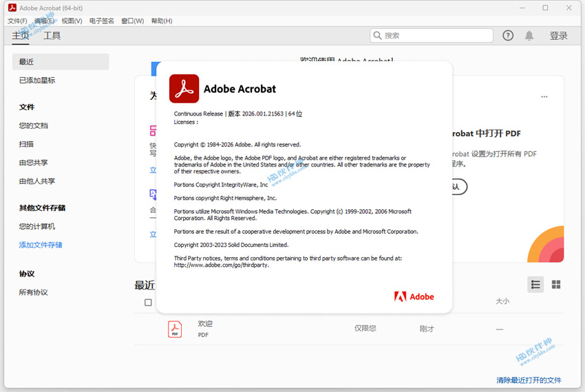Click the Adobe Acrobat logo in the about dialog

pyautogui.click(x=184, y=89)
